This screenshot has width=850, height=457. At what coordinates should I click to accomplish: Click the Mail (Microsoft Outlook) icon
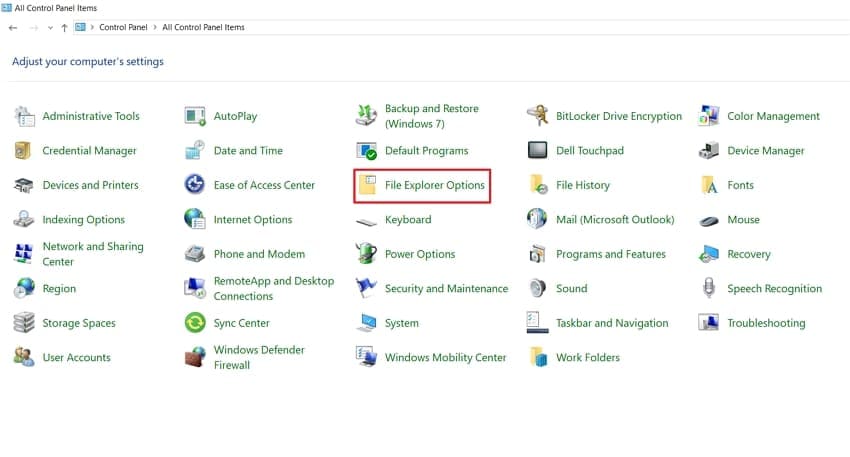pos(537,219)
